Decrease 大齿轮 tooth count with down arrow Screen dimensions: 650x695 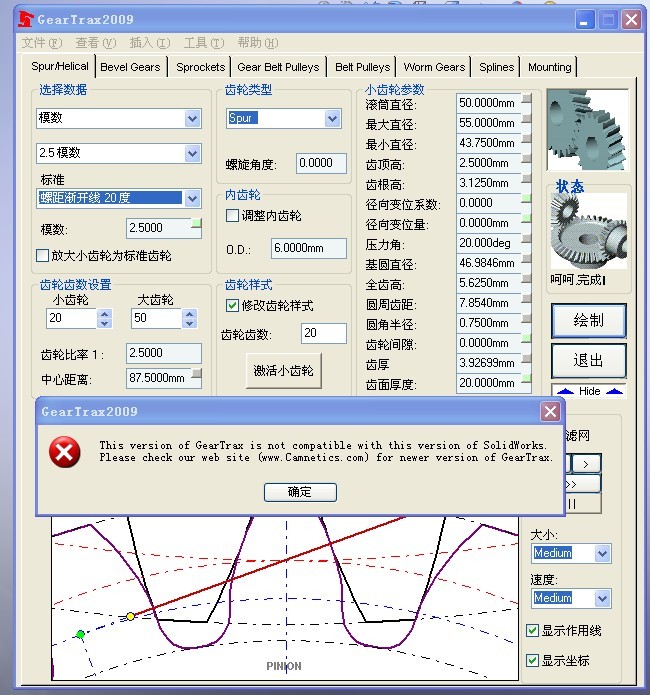190,323
